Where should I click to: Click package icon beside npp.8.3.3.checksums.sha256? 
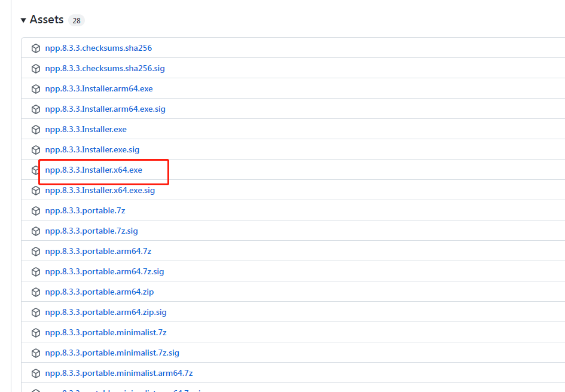[36, 48]
